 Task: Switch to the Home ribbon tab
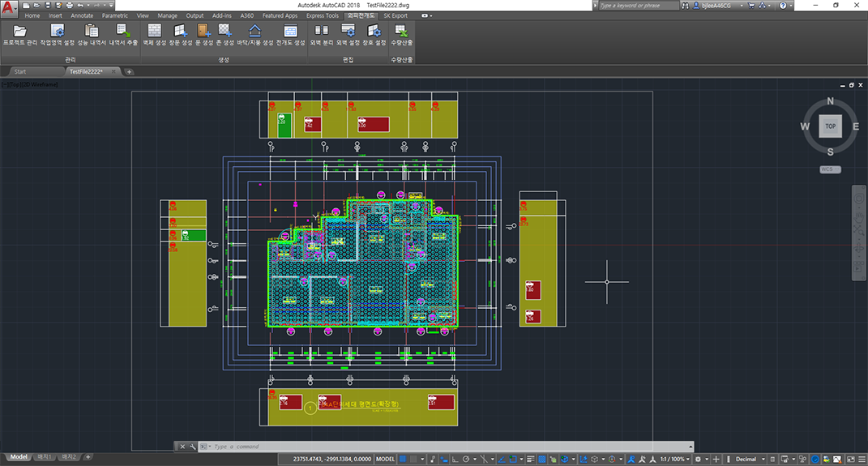point(32,15)
